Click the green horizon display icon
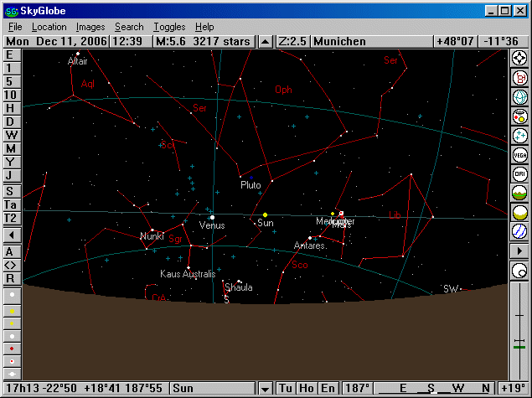The image size is (532, 398). point(519,193)
